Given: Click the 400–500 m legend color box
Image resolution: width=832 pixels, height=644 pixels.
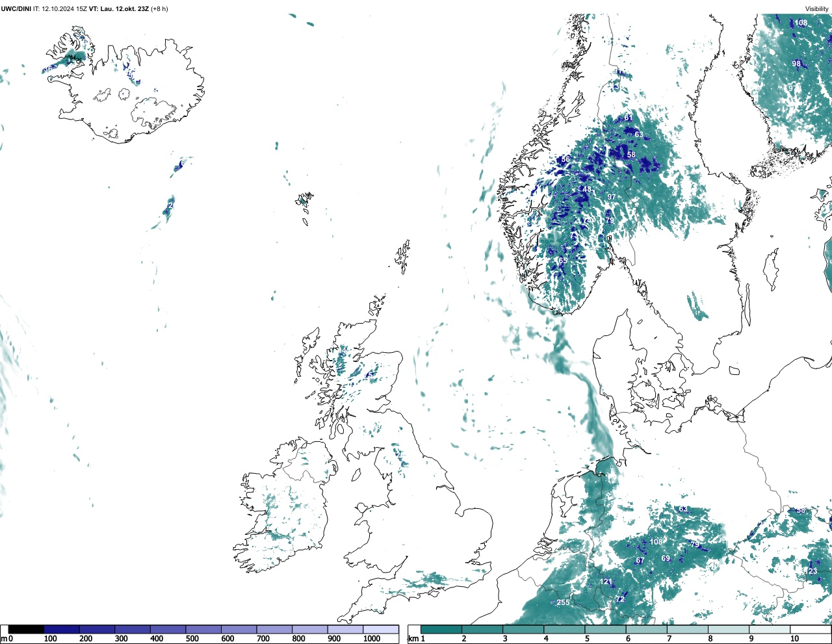Looking at the screenshot, I should [168, 629].
